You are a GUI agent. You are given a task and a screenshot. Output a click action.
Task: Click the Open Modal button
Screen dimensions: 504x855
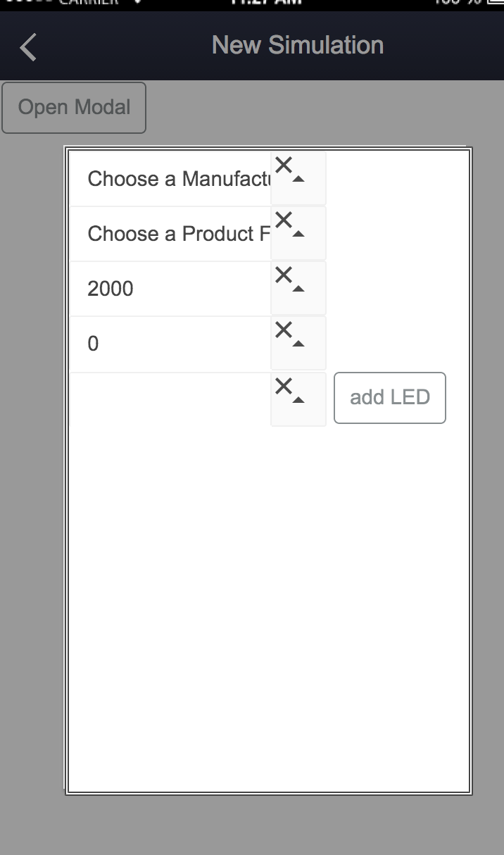74,108
